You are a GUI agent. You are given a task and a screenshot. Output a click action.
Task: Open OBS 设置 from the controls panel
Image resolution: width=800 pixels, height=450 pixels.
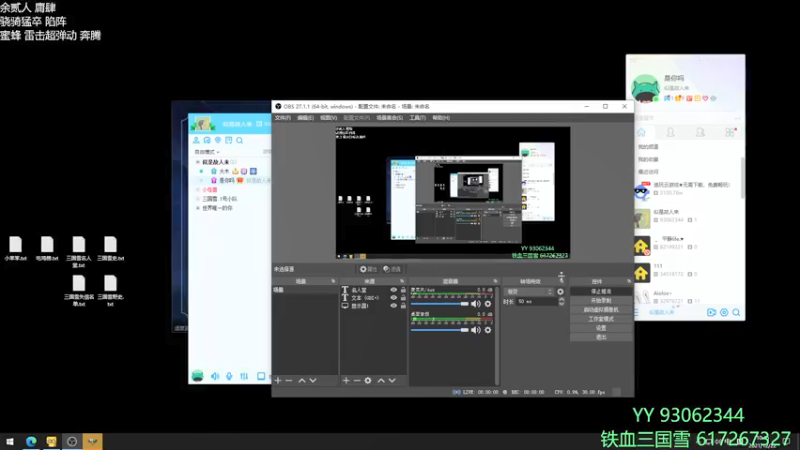pyautogui.click(x=601, y=328)
